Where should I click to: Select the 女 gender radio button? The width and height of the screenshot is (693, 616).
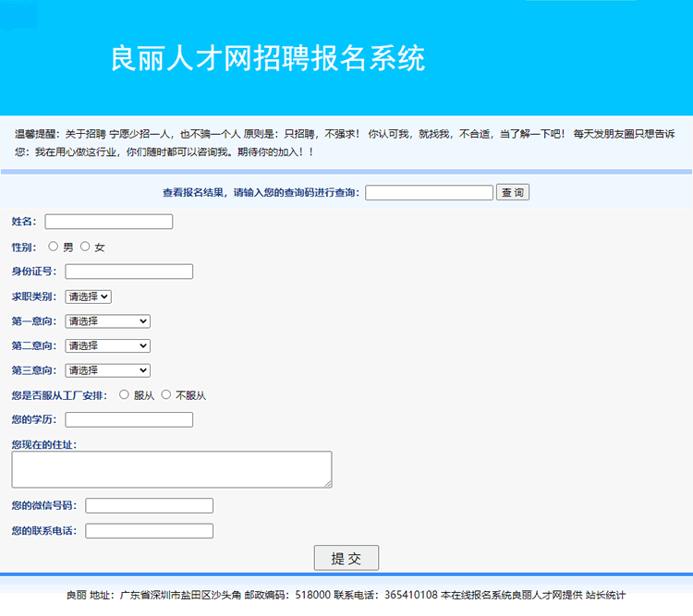[85, 247]
